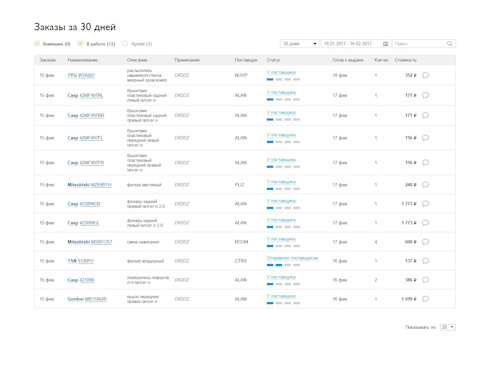The width and height of the screenshot is (480, 374).
Task: Click the Описание column header
Action: (x=137, y=60)
